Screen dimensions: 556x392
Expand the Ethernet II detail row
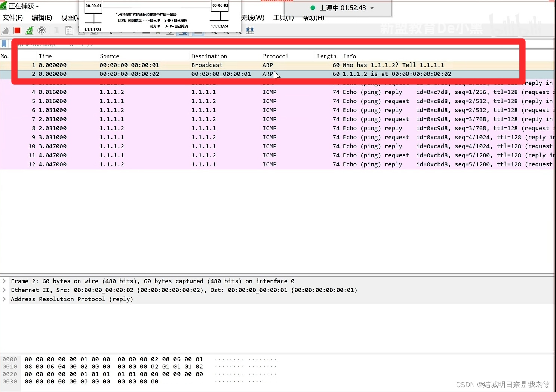point(4,290)
